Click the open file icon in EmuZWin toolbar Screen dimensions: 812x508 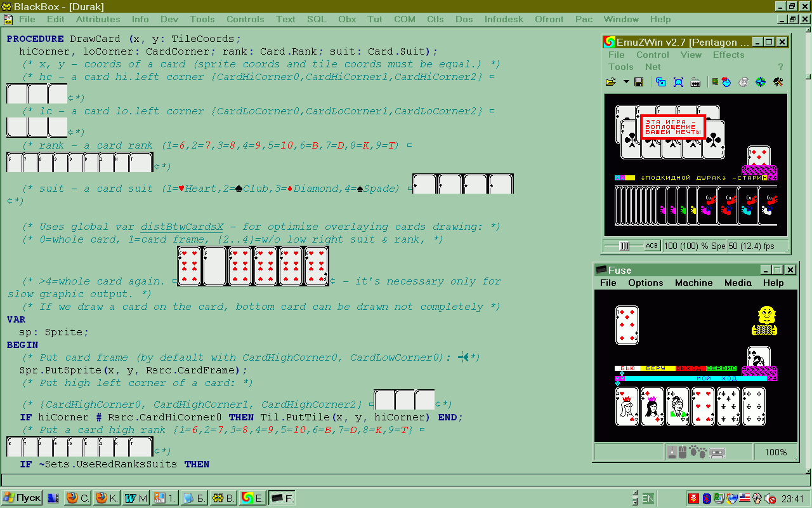point(610,82)
